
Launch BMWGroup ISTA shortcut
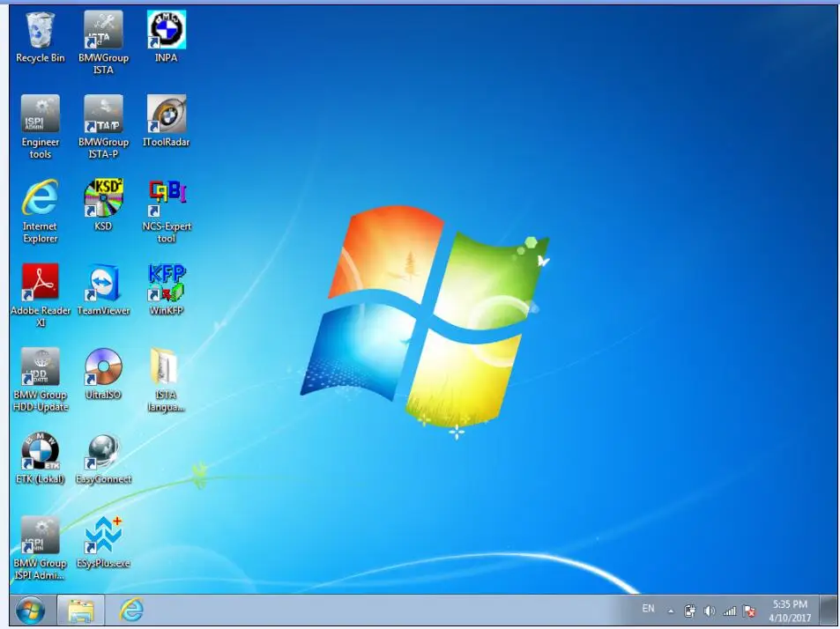pos(103,43)
